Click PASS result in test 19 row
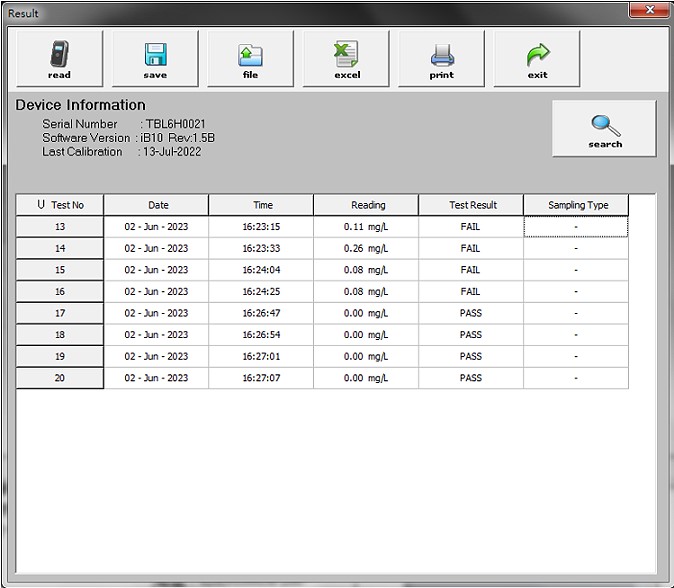The width and height of the screenshot is (674, 588). (x=471, y=356)
